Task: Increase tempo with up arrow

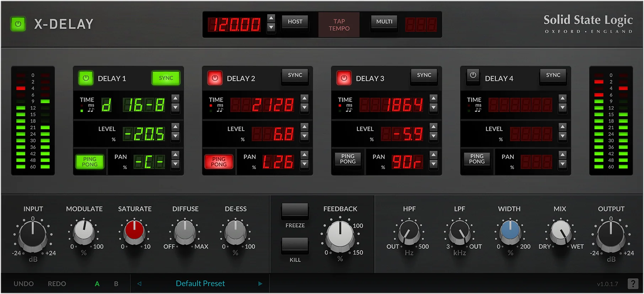Action: click(271, 18)
